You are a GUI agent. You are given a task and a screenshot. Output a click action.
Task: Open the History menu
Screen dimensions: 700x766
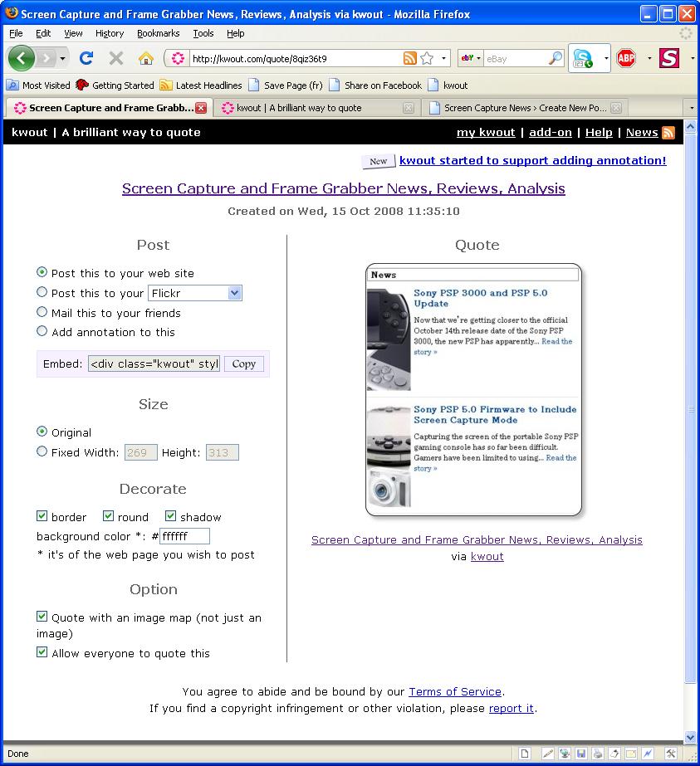(110, 33)
